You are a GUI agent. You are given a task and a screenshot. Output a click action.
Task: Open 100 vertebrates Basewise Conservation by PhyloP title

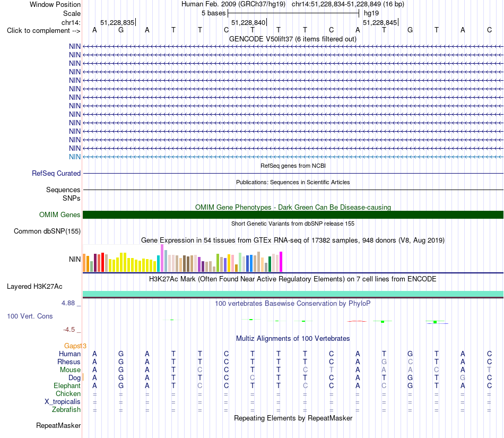point(292,303)
